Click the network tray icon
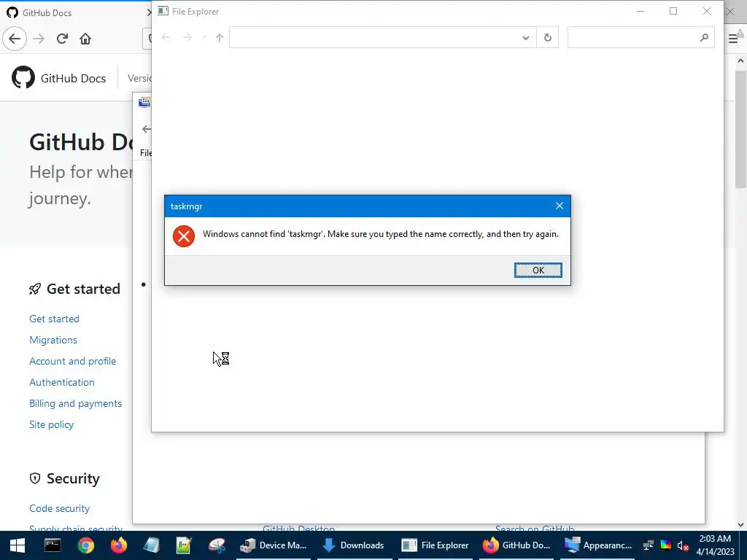The width and height of the screenshot is (747, 560). pos(648,545)
